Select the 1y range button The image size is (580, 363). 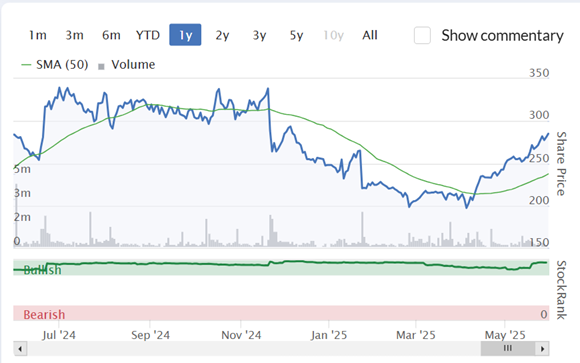click(185, 35)
